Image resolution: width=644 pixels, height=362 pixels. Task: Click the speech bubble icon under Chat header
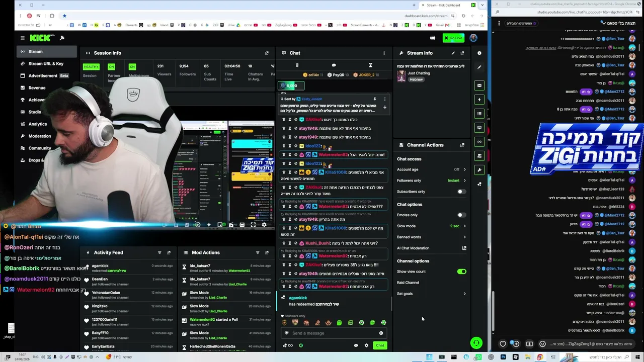coord(334,65)
